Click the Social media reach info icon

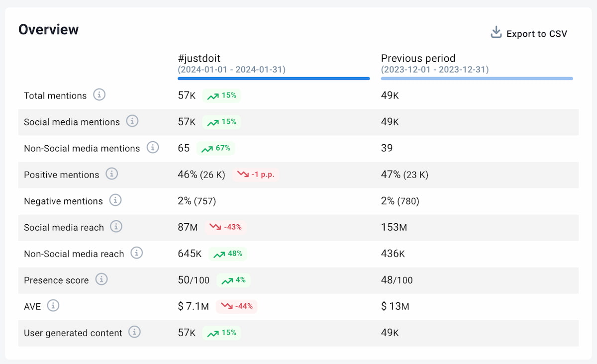click(116, 227)
